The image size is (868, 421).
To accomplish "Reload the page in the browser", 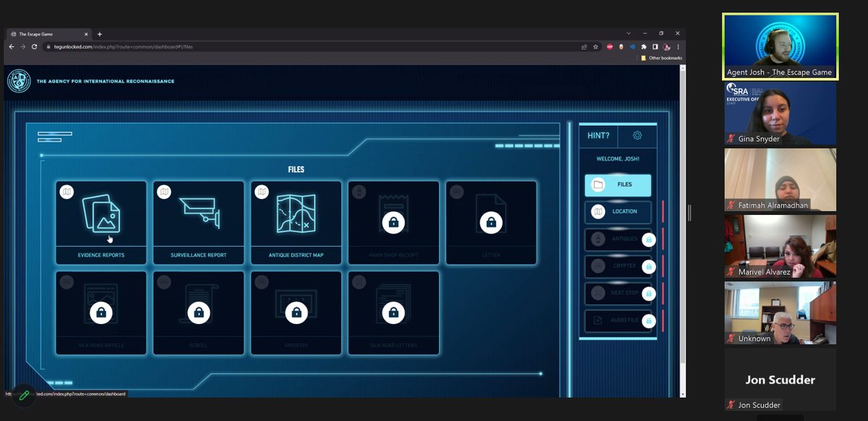I will [x=34, y=46].
